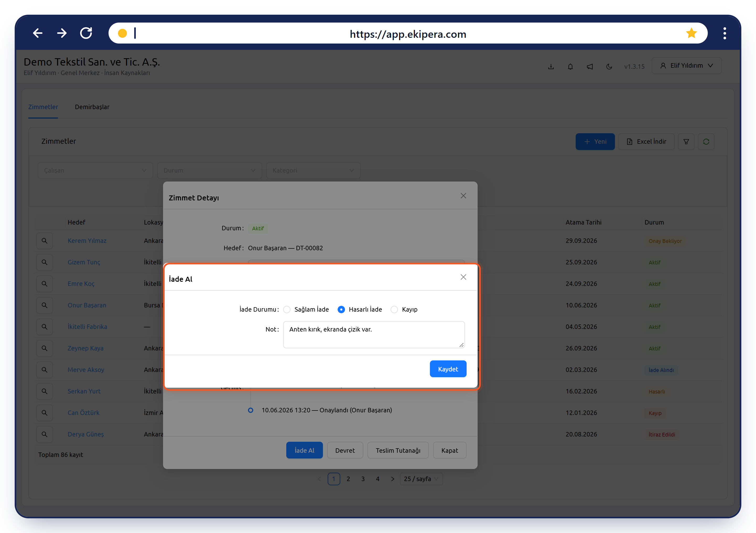The image size is (756, 533).
Task: Toggle dark mode moon icon
Action: [x=609, y=67]
